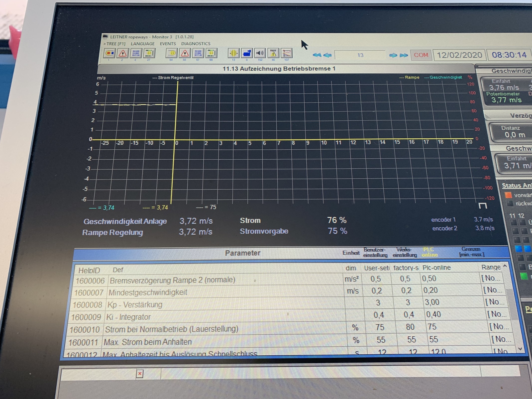Open the DIAGNOSTICS menu
Screen dimensions: 532x399
196,44
